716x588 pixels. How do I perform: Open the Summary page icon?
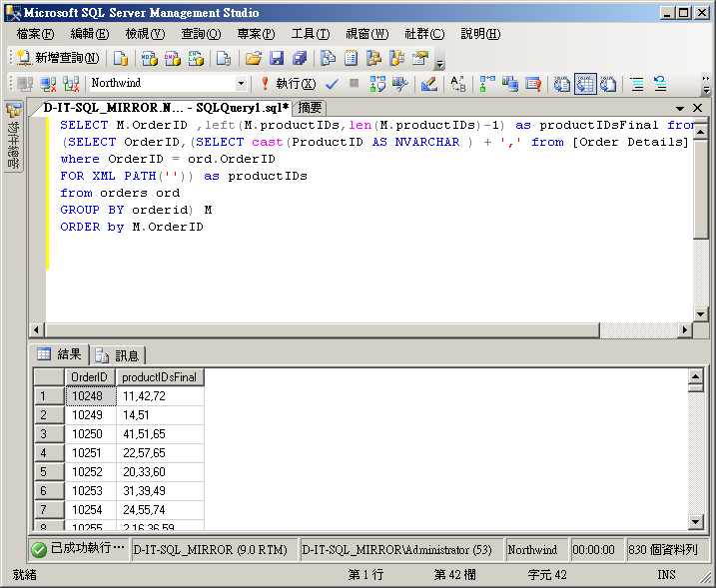351,58
